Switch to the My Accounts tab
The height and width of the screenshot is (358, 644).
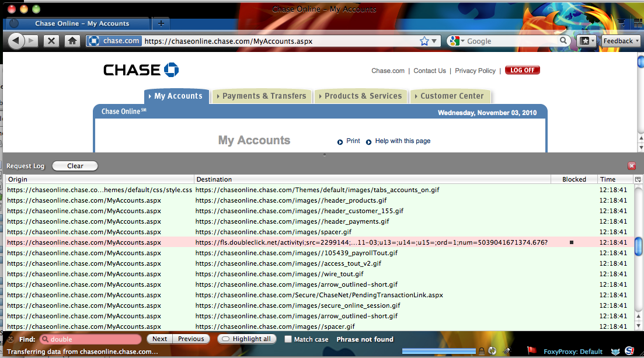tap(176, 96)
